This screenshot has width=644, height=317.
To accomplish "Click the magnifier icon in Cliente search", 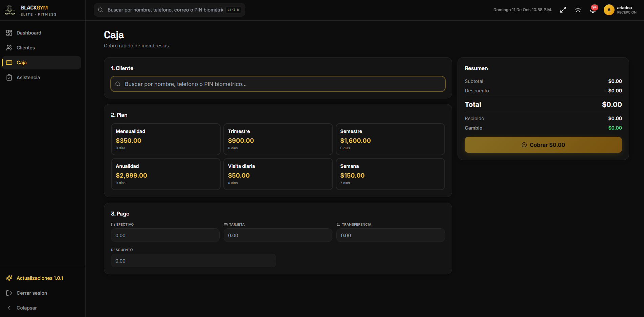I will tap(118, 84).
